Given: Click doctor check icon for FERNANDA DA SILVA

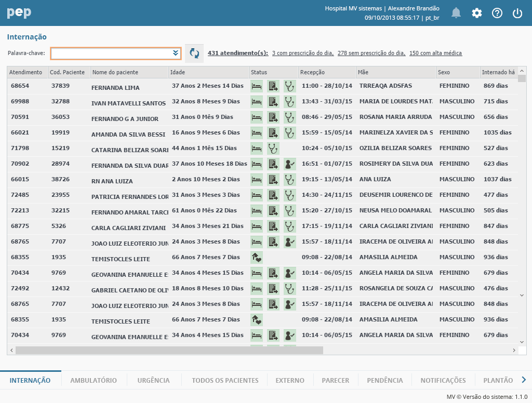Looking at the screenshot, I should tap(289, 164).
